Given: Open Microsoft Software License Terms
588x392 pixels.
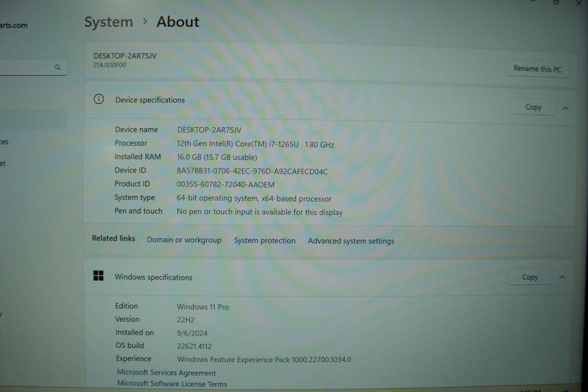Looking at the screenshot, I should [172, 384].
